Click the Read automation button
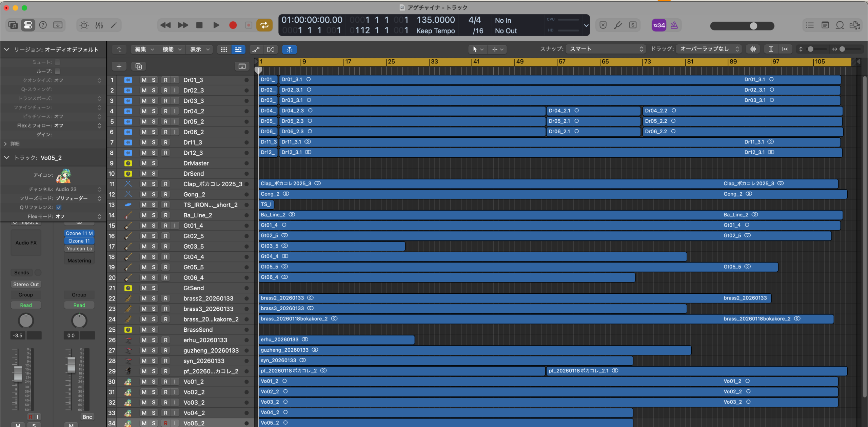Viewport: 868px width, 427px height. click(26, 305)
